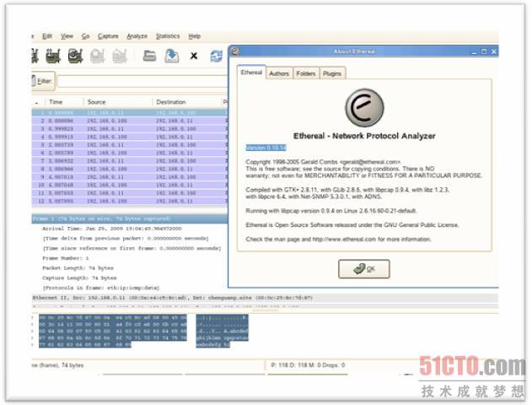Open the Edit menu
The width and height of the screenshot is (532, 405).
coord(47,36)
